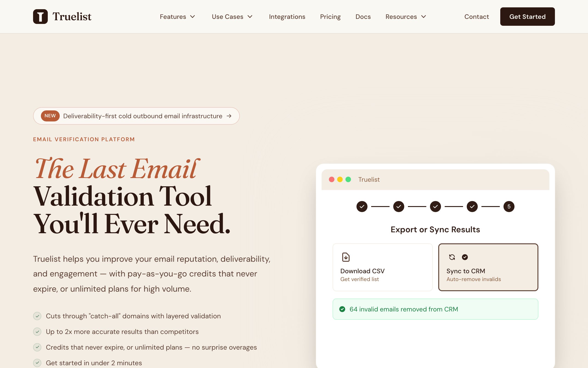Click the Cuts through catch-all domains bullet text
Image resolution: width=588 pixels, height=368 pixels.
pos(133,316)
